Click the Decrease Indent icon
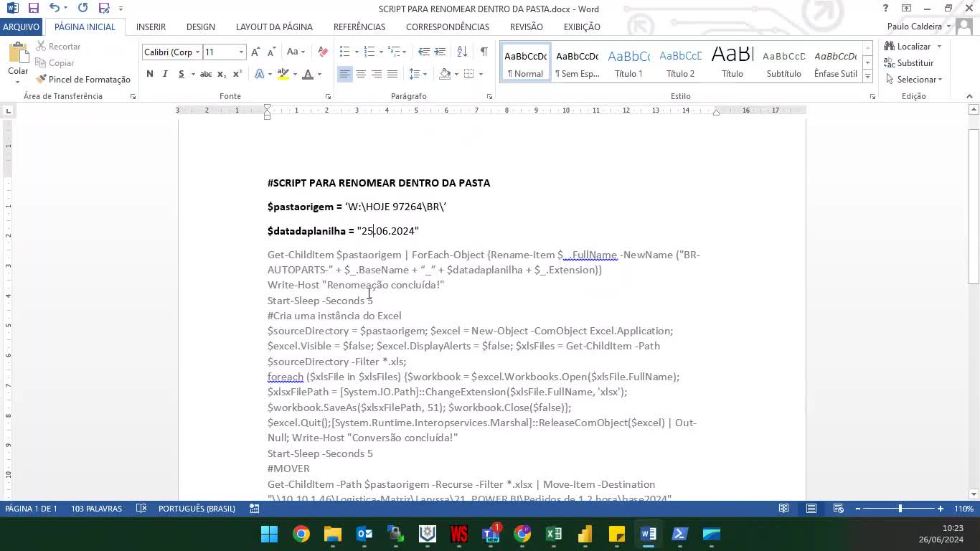Viewport: 980px width, 551px height. [x=424, y=52]
